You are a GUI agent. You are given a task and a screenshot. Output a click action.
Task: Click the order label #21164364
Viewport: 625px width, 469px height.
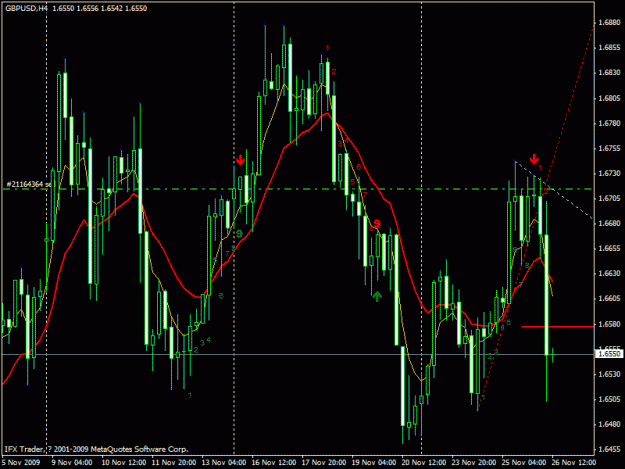click(29, 184)
